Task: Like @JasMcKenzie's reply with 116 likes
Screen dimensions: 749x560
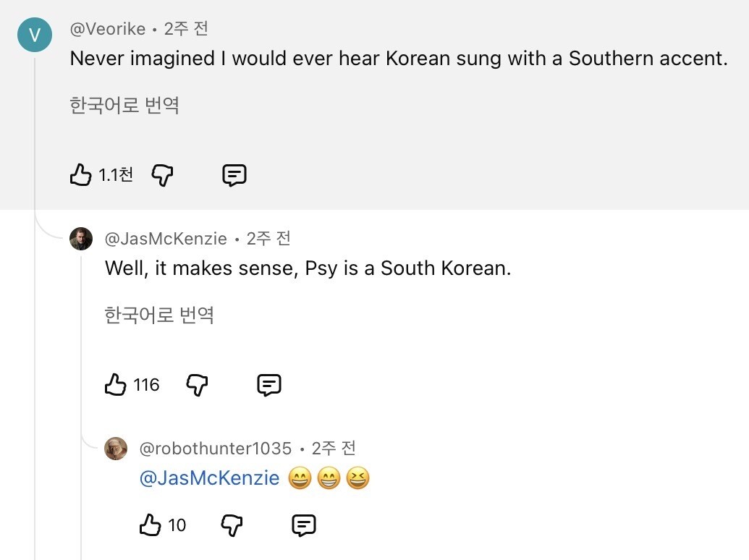Action: click(116, 385)
